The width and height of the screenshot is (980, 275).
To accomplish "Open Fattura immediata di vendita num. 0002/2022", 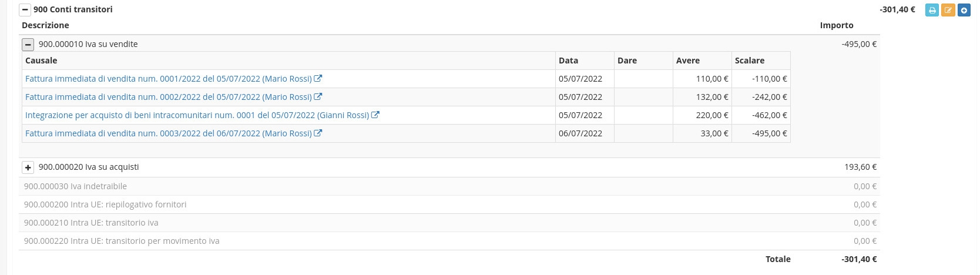I will [x=168, y=97].
